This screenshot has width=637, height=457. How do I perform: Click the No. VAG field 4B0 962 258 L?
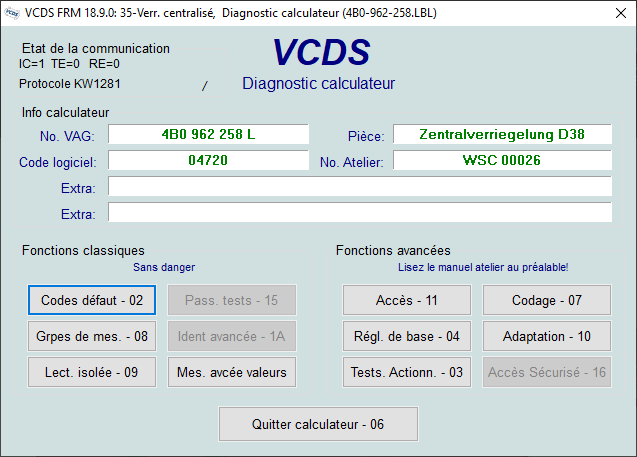[x=208, y=134]
